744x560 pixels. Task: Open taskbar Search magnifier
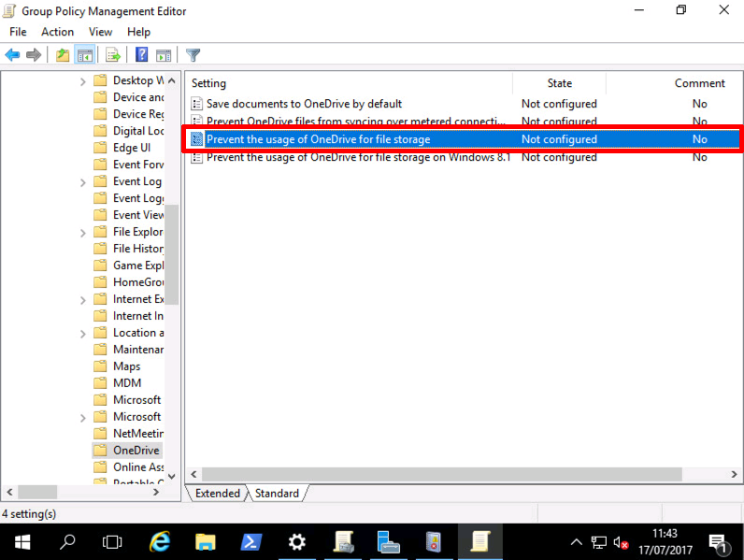pyautogui.click(x=67, y=542)
